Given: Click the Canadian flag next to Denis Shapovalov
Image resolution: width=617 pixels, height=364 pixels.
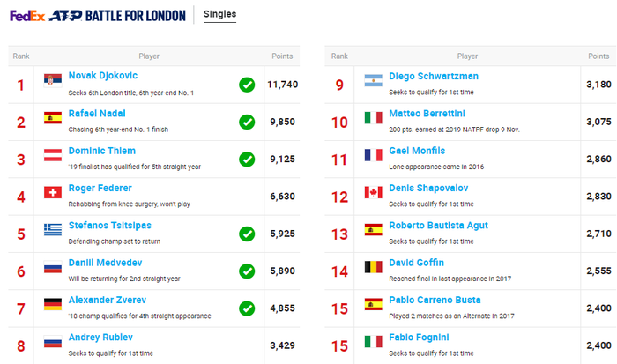Looking at the screenshot, I should (x=374, y=192).
